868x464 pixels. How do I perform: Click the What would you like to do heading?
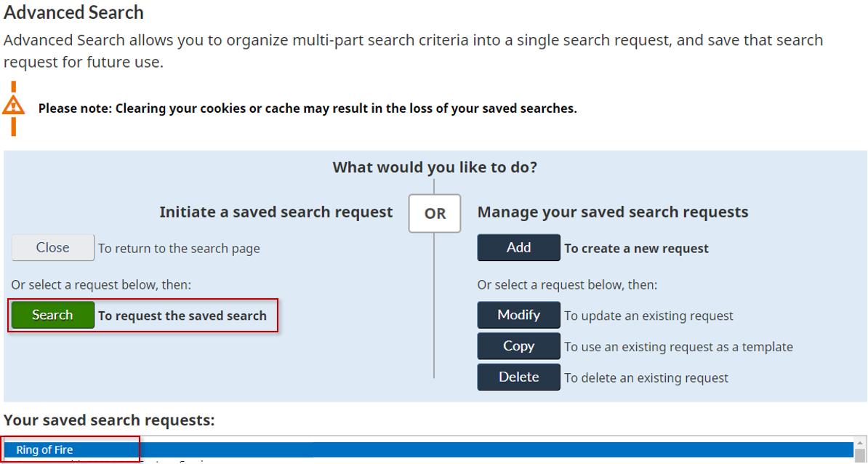[x=434, y=167]
